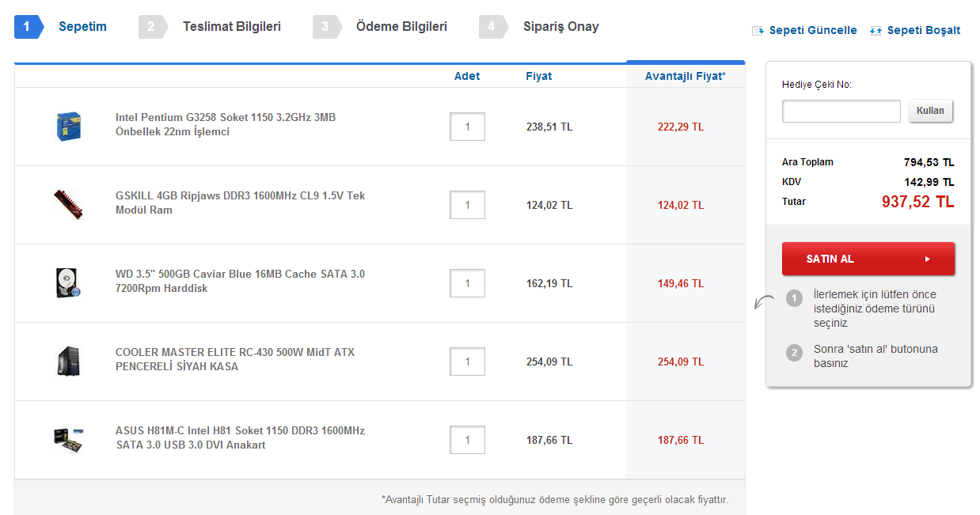
Task: Edit quantity field for Intel Pentium G3258
Action: click(467, 127)
